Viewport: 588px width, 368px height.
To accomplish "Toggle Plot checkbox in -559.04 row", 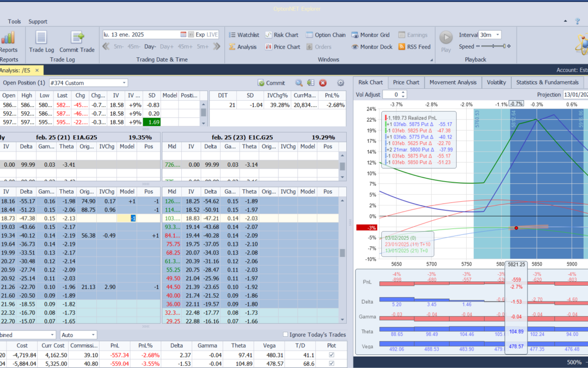I will [x=332, y=364].
